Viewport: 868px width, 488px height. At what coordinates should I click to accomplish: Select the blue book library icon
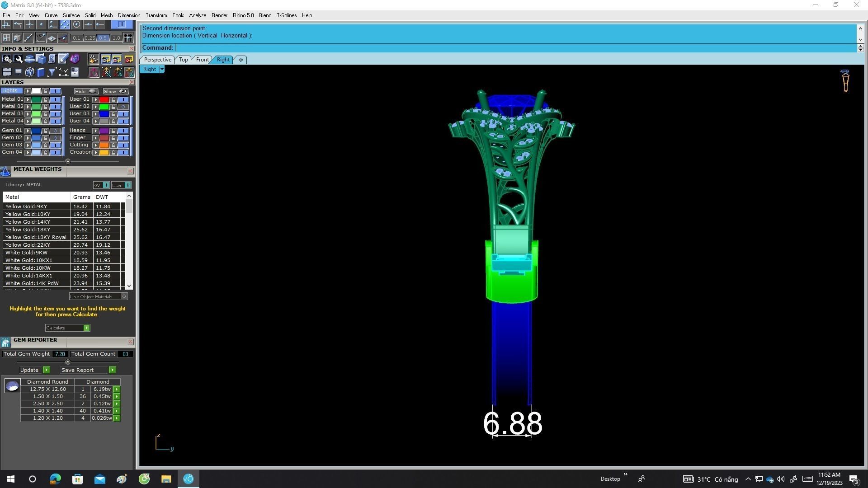(41, 72)
